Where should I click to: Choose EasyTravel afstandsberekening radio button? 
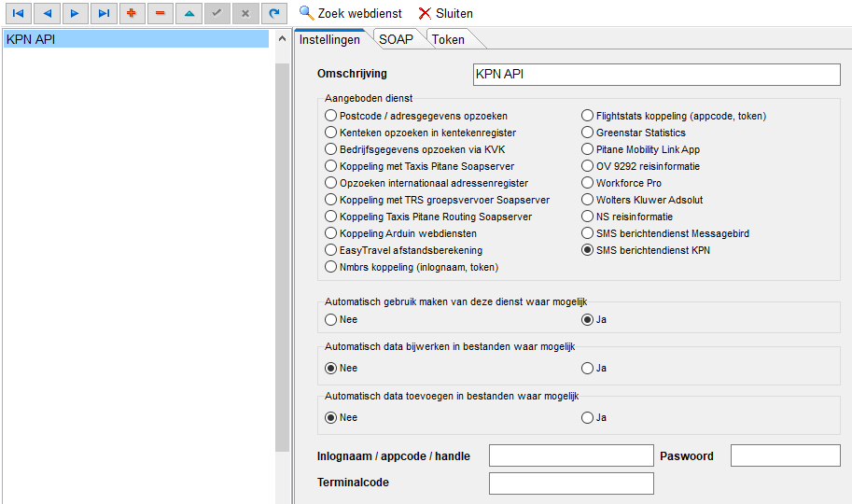(x=404, y=251)
